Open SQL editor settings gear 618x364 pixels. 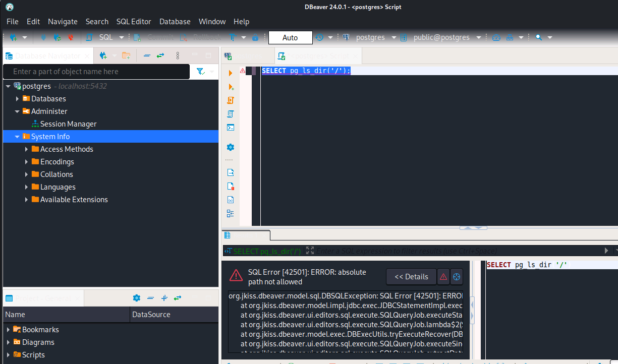[231, 147]
